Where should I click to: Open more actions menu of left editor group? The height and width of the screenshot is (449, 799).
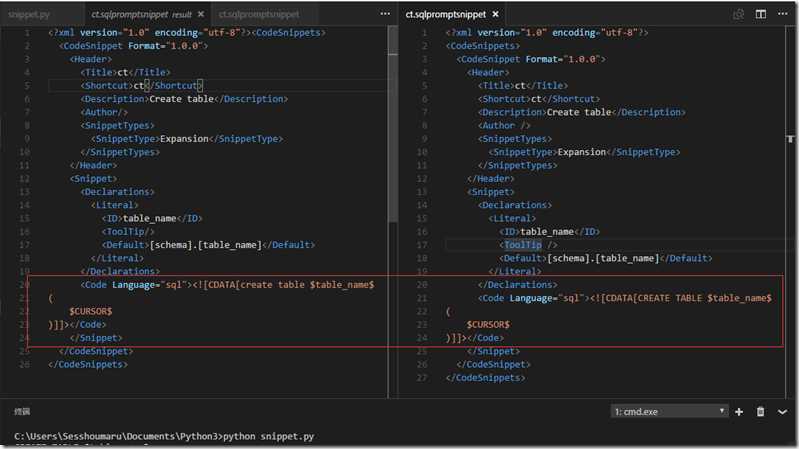385,14
